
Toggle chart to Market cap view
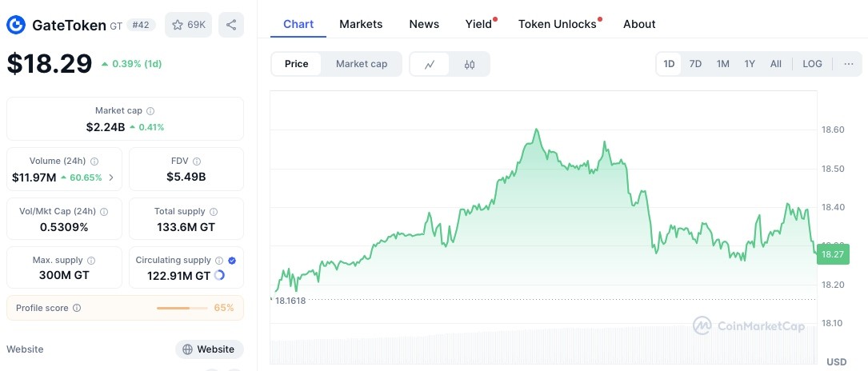point(362,64)
